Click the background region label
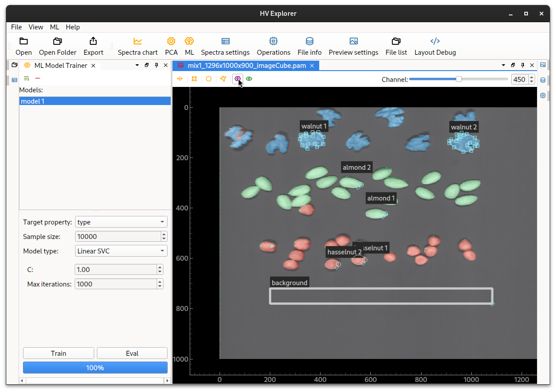556x392 pixels. tap(289, 282)
